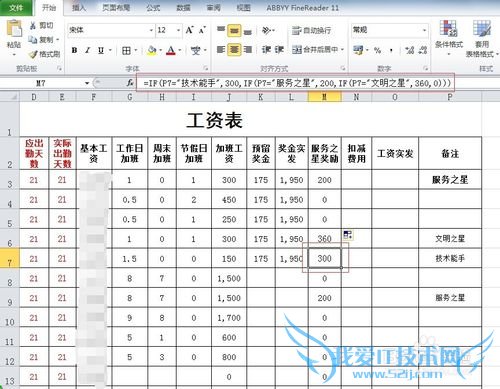The height and width of the screenshot is (389, 500).
Task: Switch to the 页面布局 page layout tab
Action: point(116,7)
